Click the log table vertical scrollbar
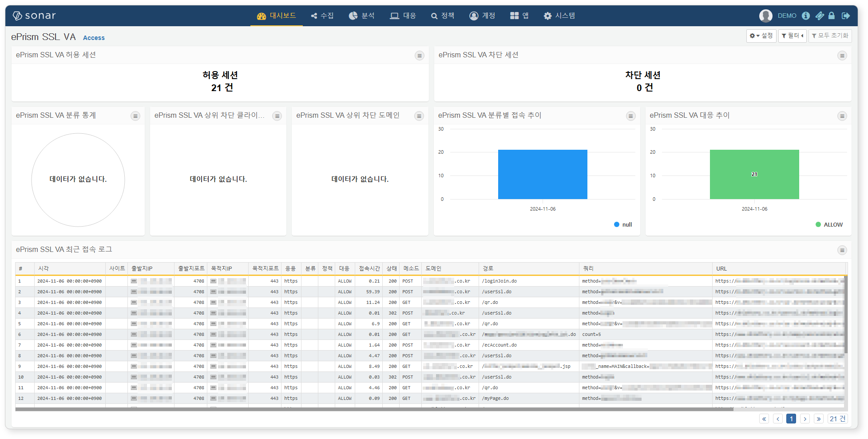The image size is (868, 439). [x=846, y=315]
